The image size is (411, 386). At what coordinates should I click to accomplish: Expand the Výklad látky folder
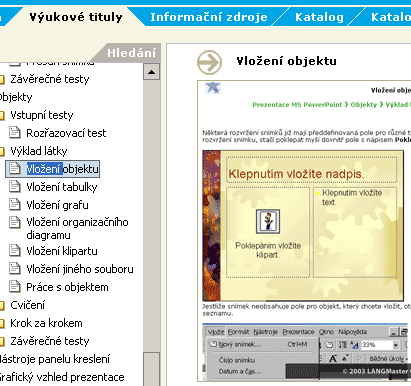pos(39,151)
